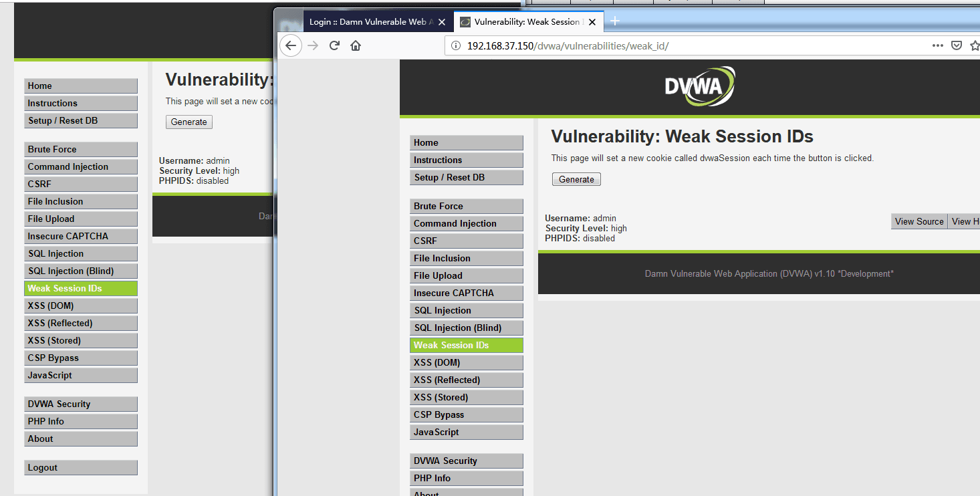Screen dimensions: 980x496
Task: Select SQL Injection (Blind) in front window
Action: (467, 328)
